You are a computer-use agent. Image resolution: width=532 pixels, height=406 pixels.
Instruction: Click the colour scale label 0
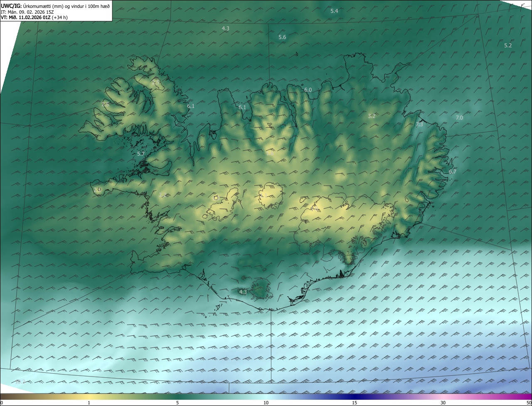[2, 403]
